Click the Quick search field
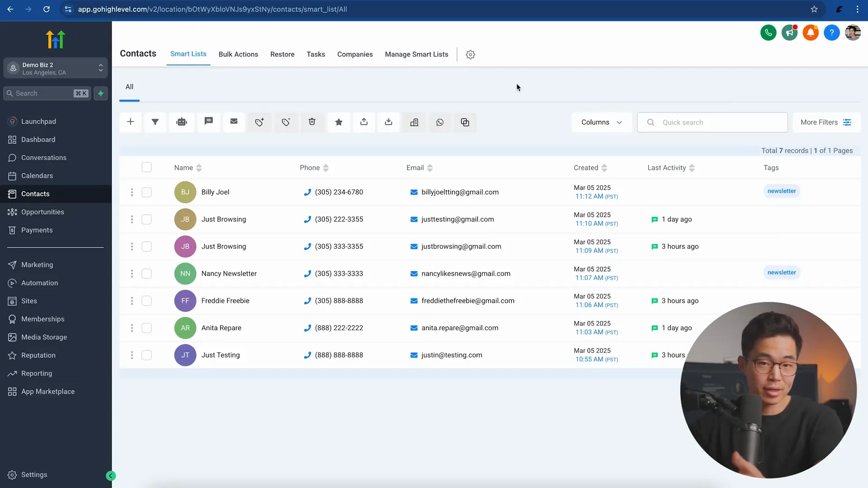 (x=712, y=122)
